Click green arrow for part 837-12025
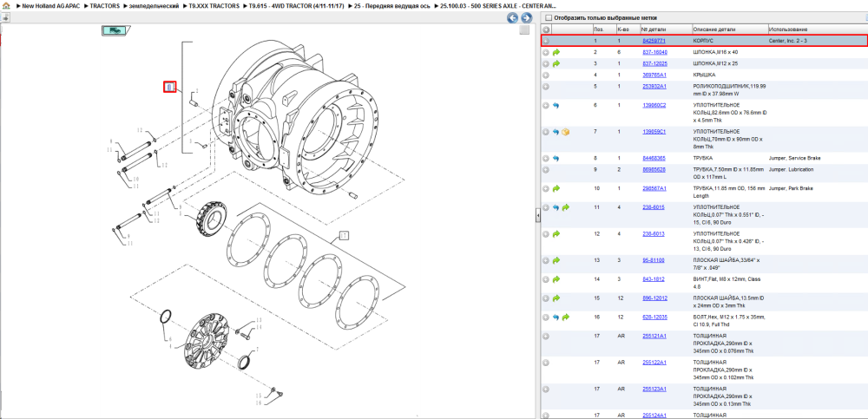This screenshot has width=868, height=419. [x=556, y=63]
